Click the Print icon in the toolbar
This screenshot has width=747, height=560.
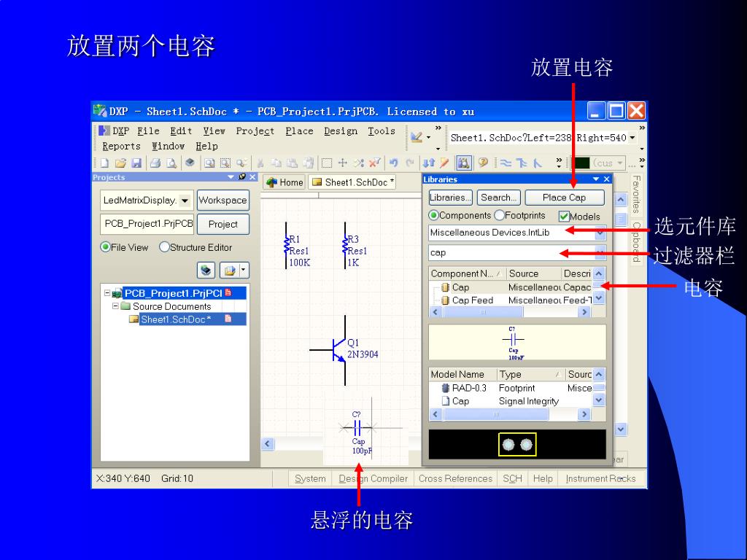click(155, 163)
